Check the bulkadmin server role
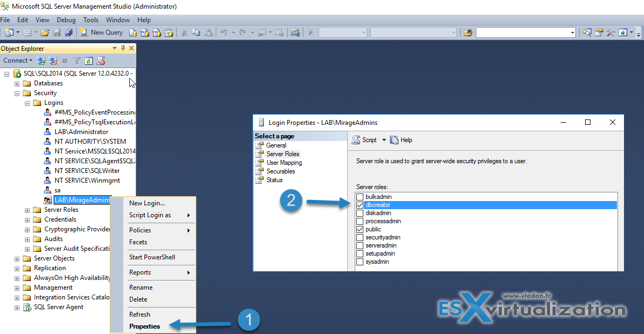This screenshot has width=644, height=334. pos(360,197)
